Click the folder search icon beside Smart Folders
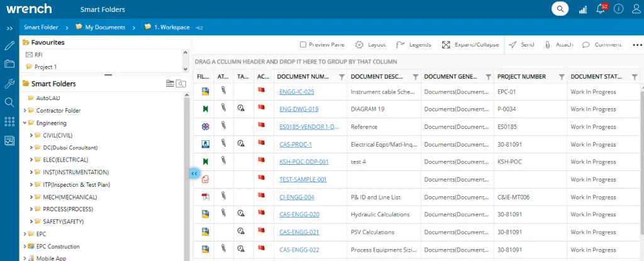The image size is (644, 261). pos(180,84)
